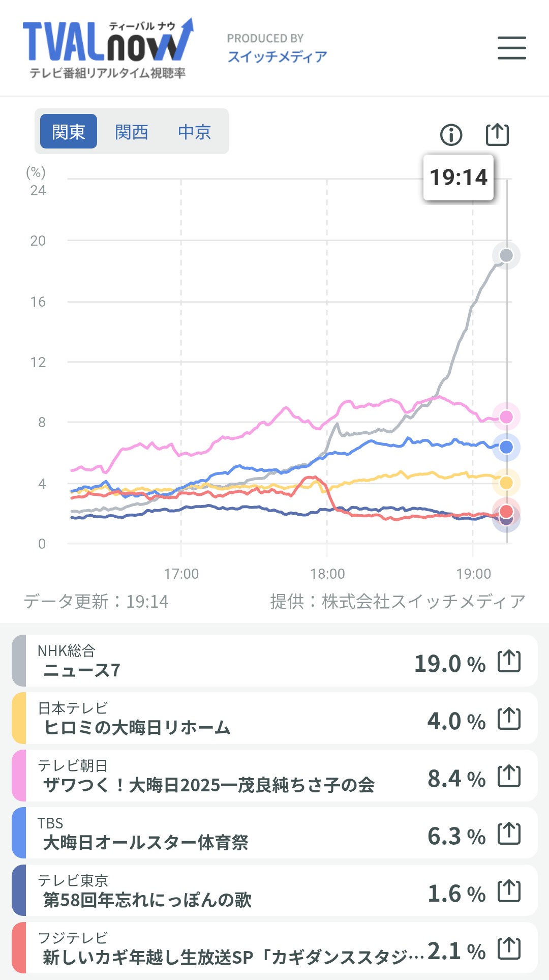This screenshot has height=980, width=549.
Task: Click the pink テレビ朝日 color swatch
Action: point(19,776)
